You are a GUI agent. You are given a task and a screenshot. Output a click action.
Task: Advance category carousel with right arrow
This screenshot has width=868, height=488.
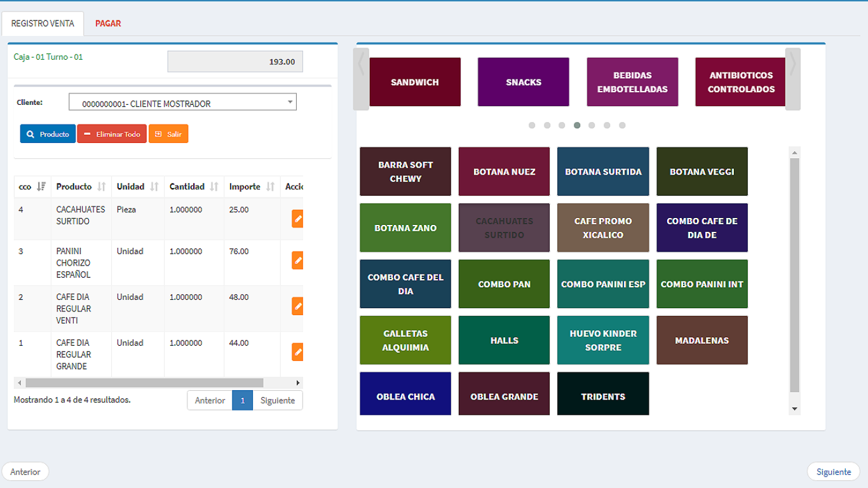point(792,79)
